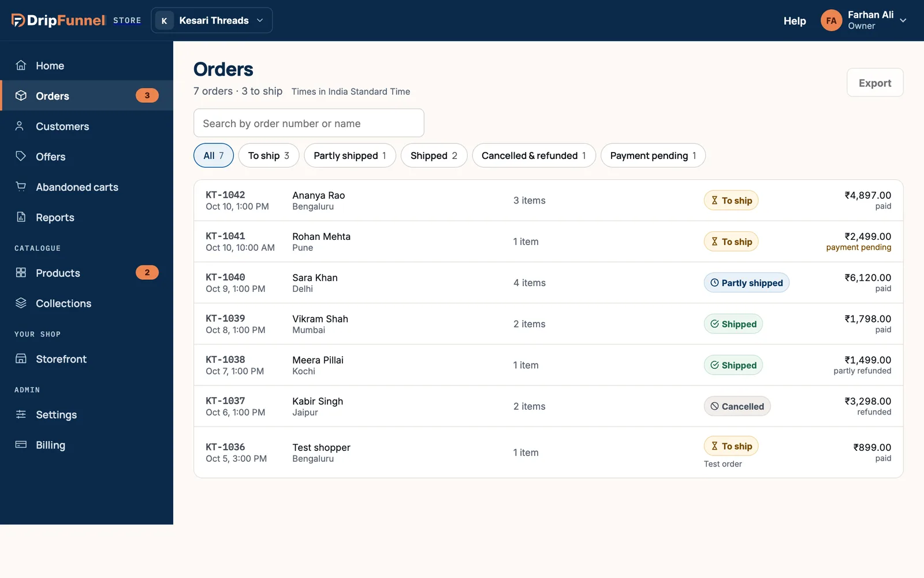The height and width of the screenshot is (578, 924).
Task: Click the Customers person icon
Action: pos(20,126)
